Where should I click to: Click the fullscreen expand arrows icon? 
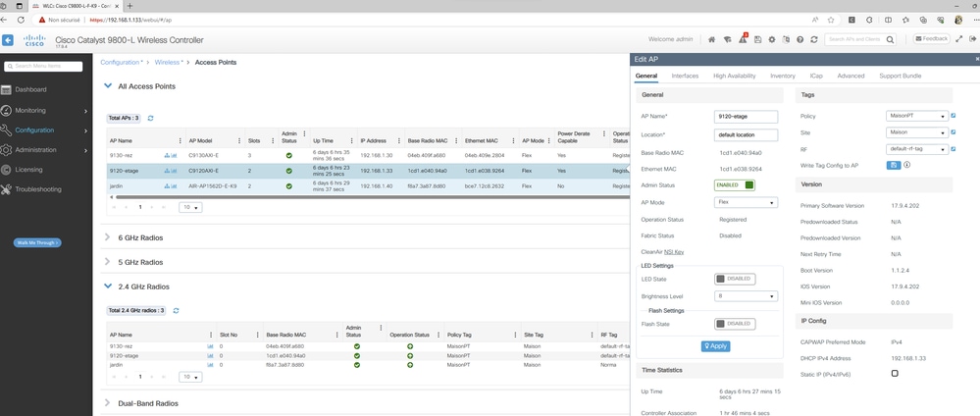point(959,39)
